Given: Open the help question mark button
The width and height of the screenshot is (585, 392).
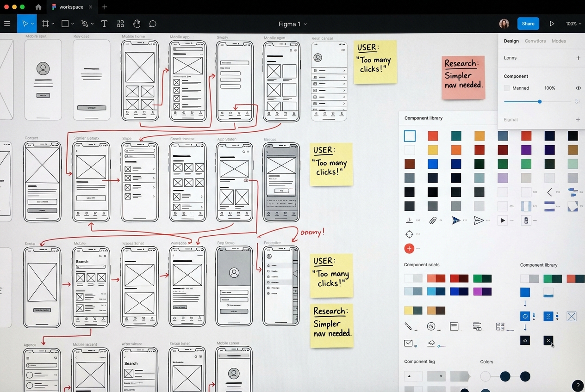Looking at the screenshot, I should point(578,386).
